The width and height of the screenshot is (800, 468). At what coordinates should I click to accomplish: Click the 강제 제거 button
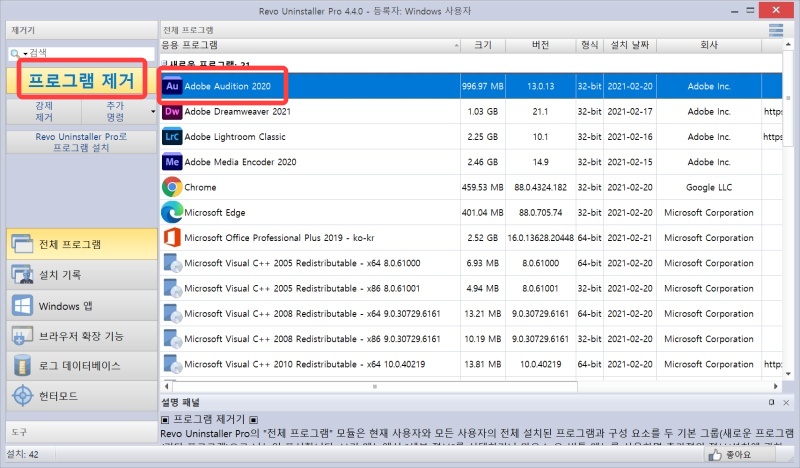[44, 111]
